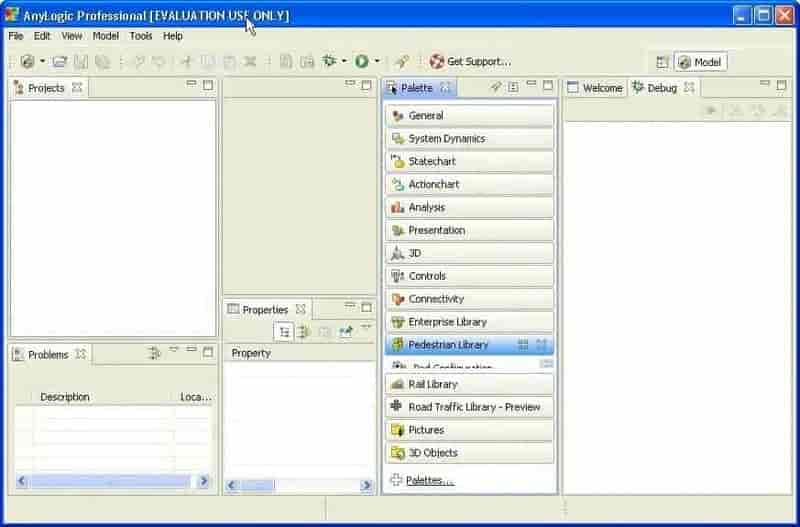Click Pin to selection icon in Properties
The width and height of the screenshot is (800, 527).
346,332
